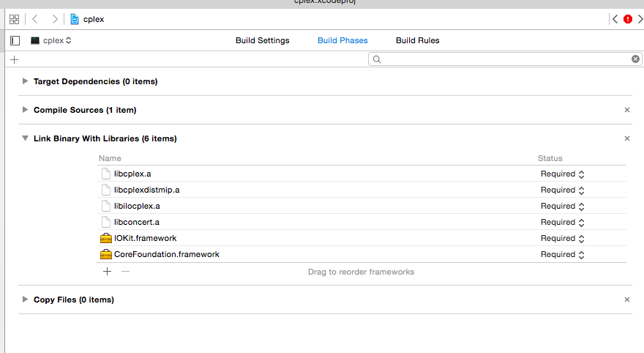Switch to Build Rules tab
644x353 pixels.
(x=417, y=40)
